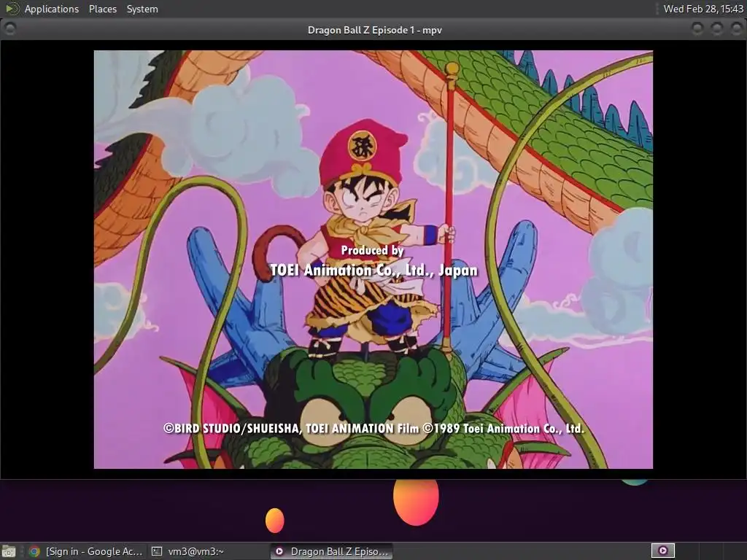747x560 pixels.
Task: Switch to the vm3@vm3:~ terminal window
Action: tap(208, 551)
